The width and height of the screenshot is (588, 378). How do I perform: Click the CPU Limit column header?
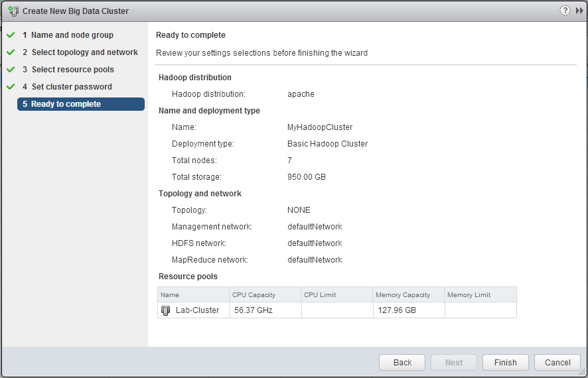click(336, 294)
